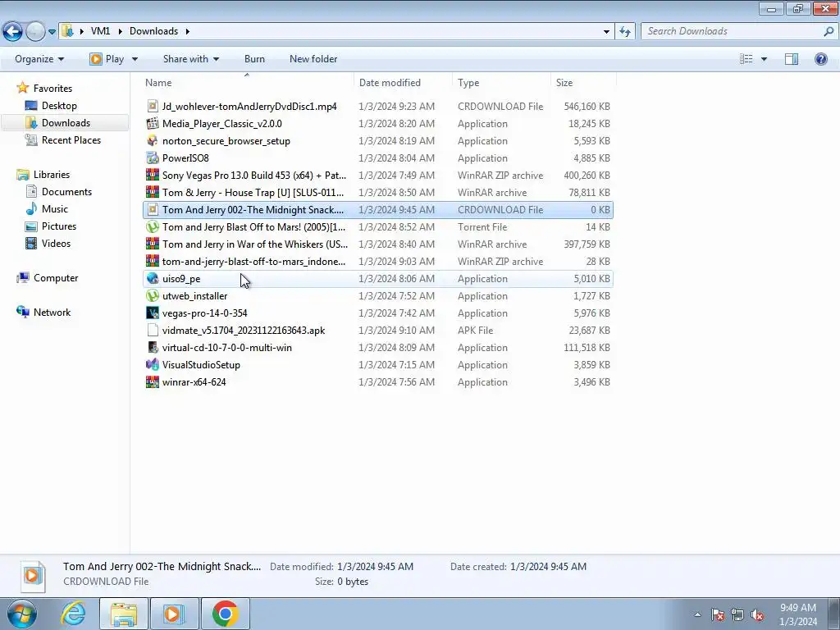Click VM1 in the address breadcrumb

[100, 31]
